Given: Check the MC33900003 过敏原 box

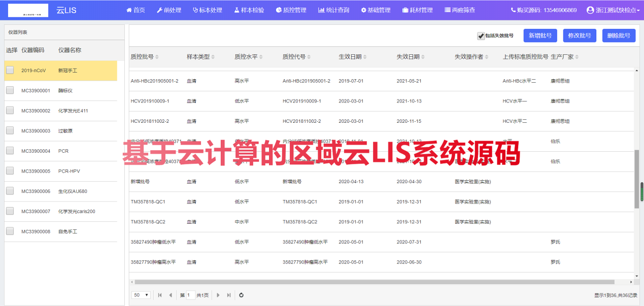Looking at the screenshot, I should coord(10,131).
